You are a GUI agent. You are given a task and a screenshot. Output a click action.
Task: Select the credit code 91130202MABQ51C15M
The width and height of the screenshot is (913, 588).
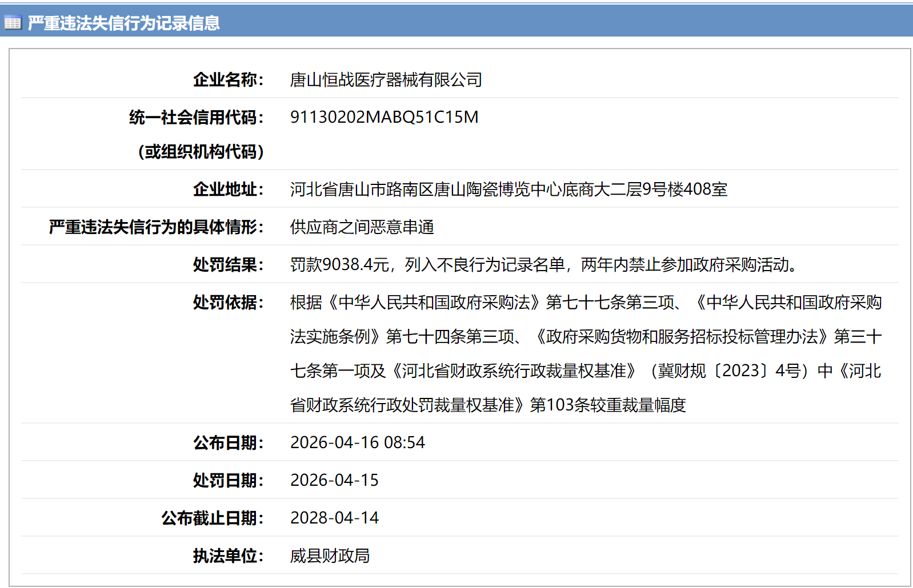[x=384, y=117]
